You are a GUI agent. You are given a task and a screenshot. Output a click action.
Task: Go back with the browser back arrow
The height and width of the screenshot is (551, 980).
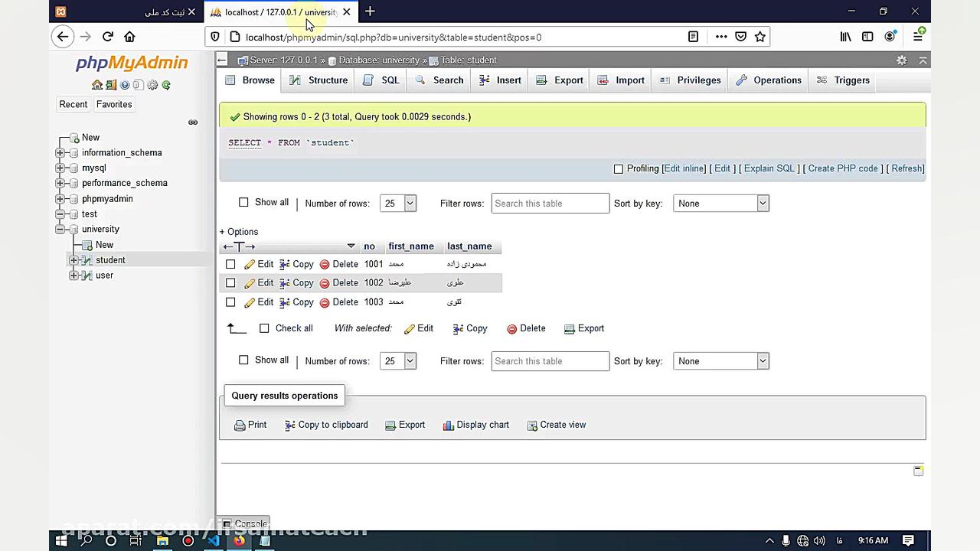tap(64, 36)
